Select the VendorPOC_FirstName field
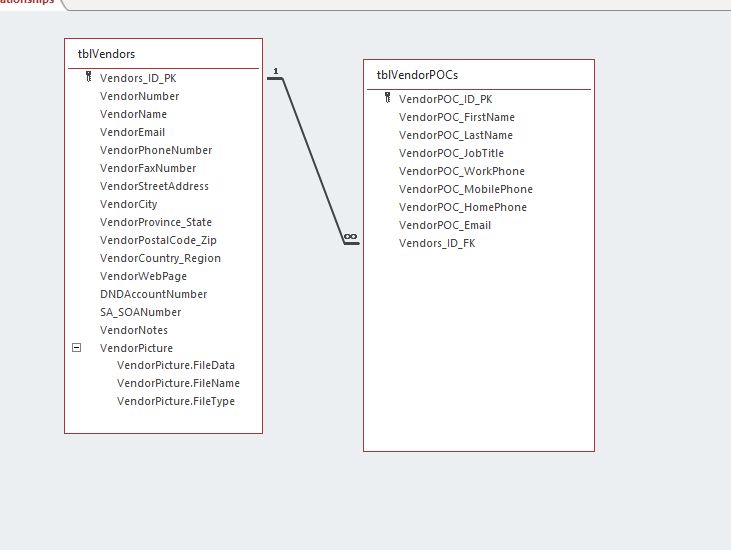 [457, 117]
